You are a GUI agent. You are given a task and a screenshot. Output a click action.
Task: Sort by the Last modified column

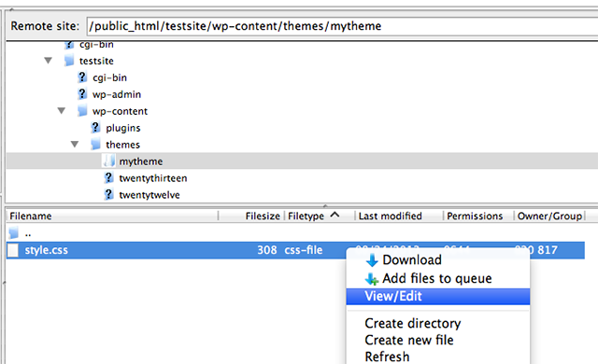(x=391, y=216)
